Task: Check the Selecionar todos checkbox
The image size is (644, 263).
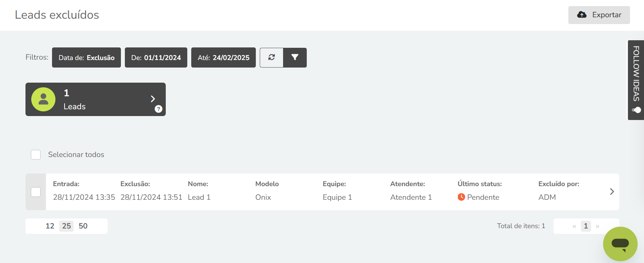Action: pyautogui.click(x=36, y=154)
